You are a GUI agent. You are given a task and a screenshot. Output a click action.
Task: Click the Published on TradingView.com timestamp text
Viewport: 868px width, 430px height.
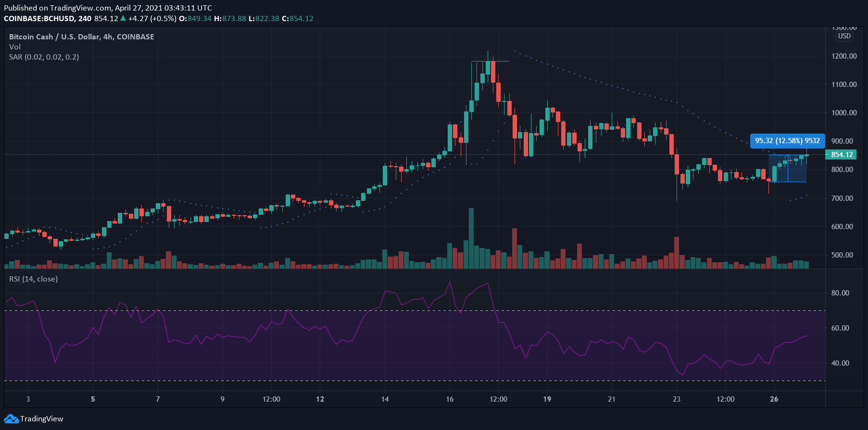[108, 8]
